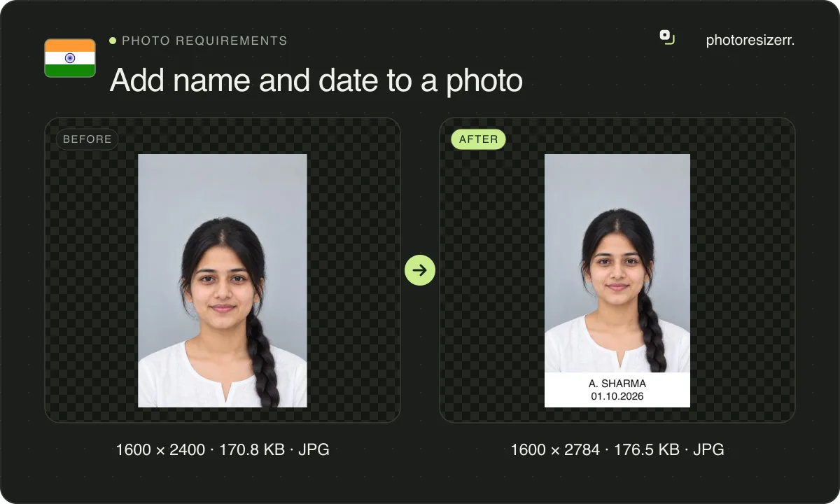This screenshot has width=840, height=504.
Task: Click the heading Add name and date to a photo
Action: (316, 80)
